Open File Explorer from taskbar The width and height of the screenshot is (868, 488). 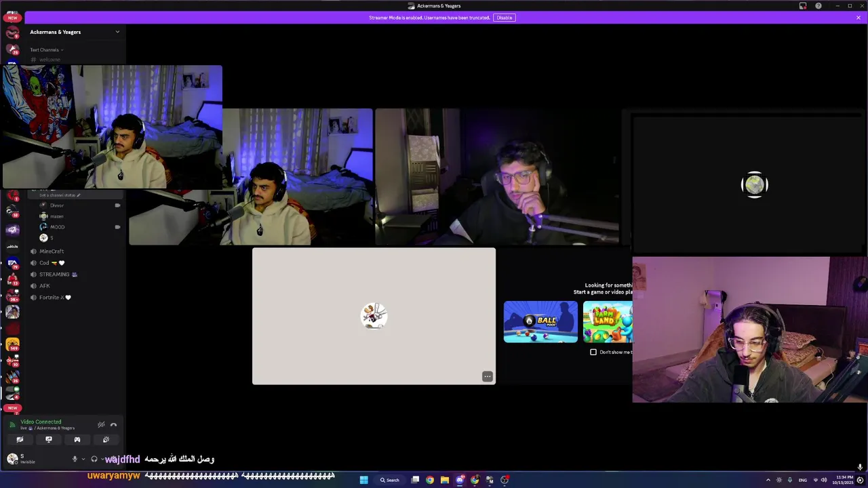click(x=445, y=480)
